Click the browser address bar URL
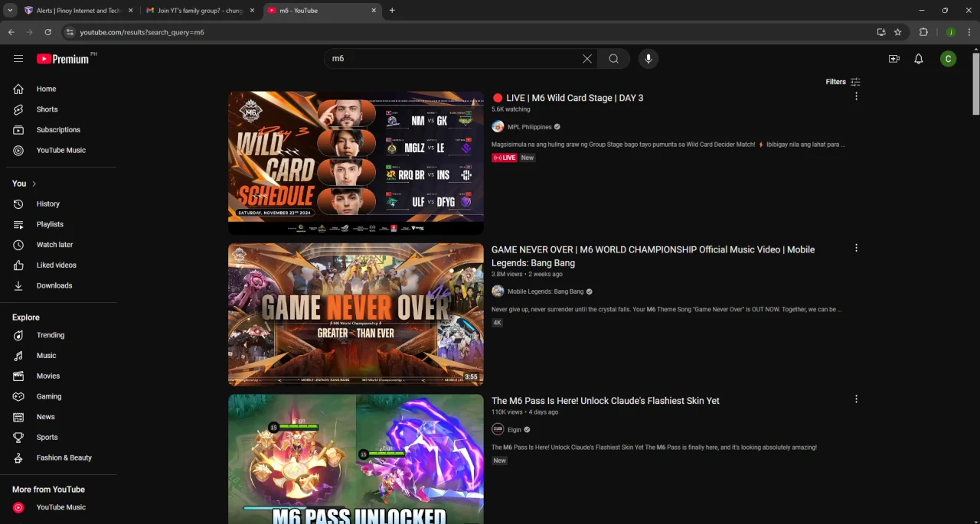Image resolution: width=980 pixels, height=524 pixels. pos(142,32)
